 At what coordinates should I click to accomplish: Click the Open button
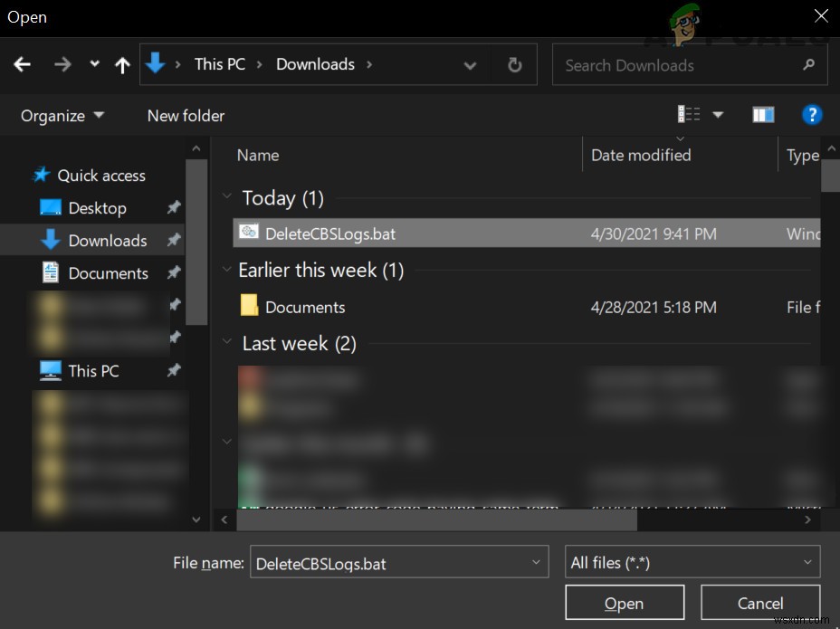(x=625, y=602)
